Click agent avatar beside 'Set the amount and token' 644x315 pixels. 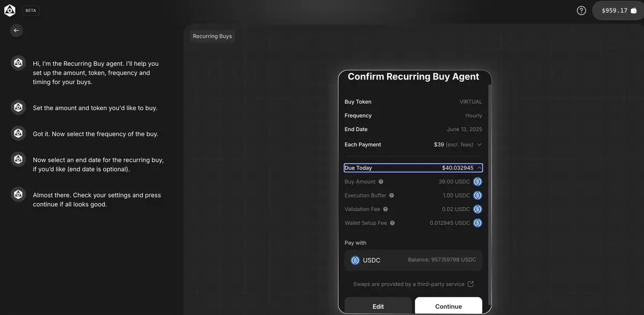(x=18, y=107)
